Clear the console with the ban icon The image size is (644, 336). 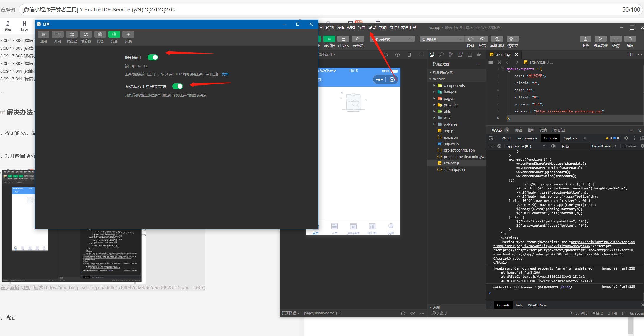tap(499, 146)
